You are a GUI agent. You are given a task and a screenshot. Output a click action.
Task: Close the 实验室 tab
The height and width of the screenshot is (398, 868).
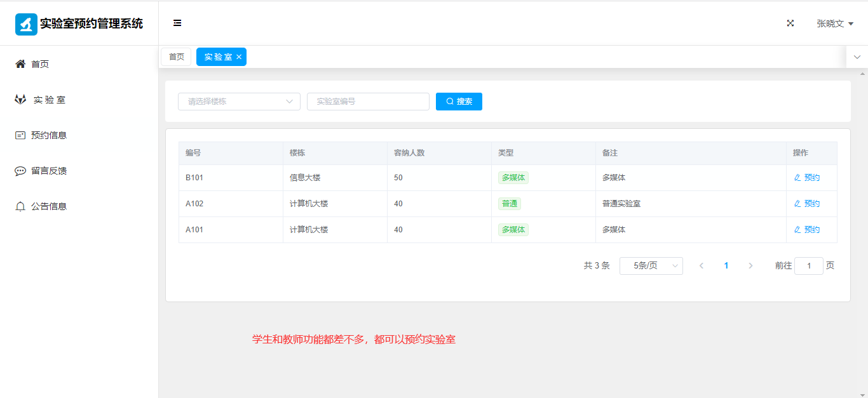coord(239,57)
